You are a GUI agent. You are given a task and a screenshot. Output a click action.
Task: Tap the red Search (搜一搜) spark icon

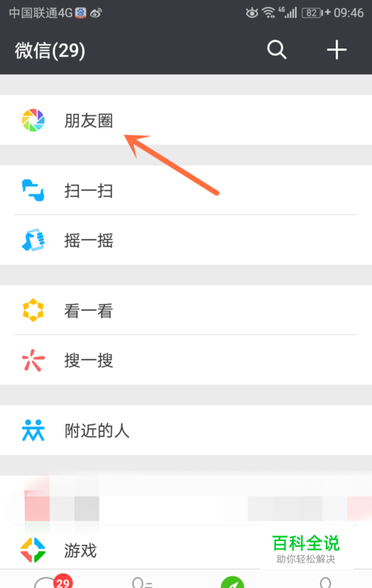point(33,360)
